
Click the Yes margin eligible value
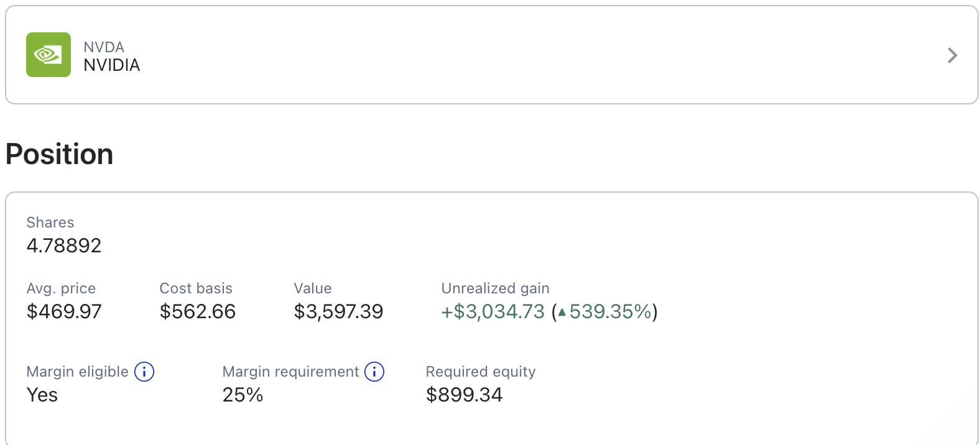pyautogui.click(x=42, y=395)
